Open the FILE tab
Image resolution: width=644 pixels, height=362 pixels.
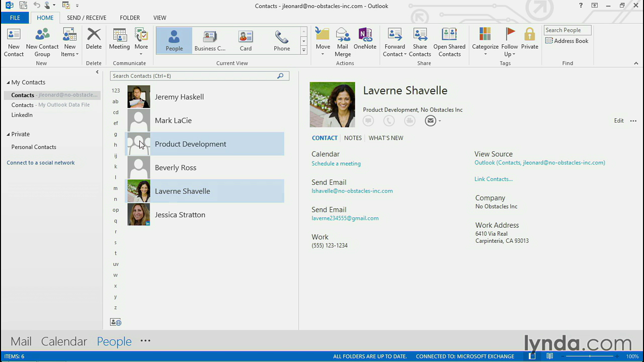(15, 18)
